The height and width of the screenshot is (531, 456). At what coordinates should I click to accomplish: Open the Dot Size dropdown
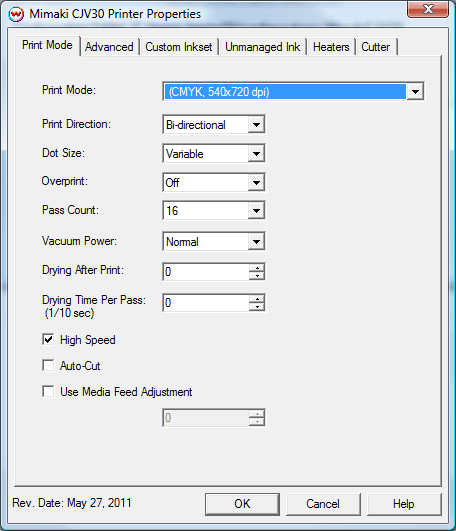256,154
